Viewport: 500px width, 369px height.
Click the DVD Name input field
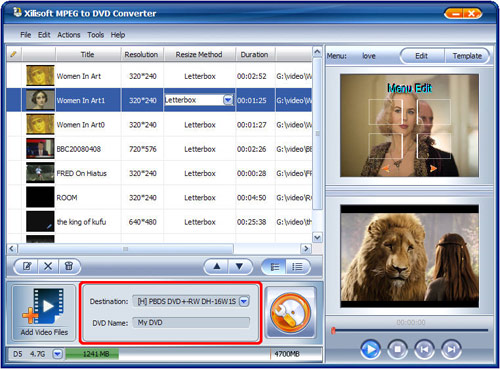[191, 323]
